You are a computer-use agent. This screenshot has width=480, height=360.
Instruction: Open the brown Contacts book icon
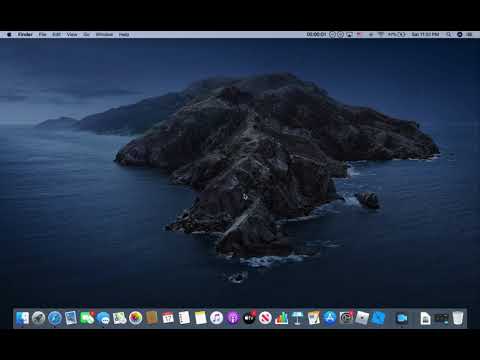152,318
